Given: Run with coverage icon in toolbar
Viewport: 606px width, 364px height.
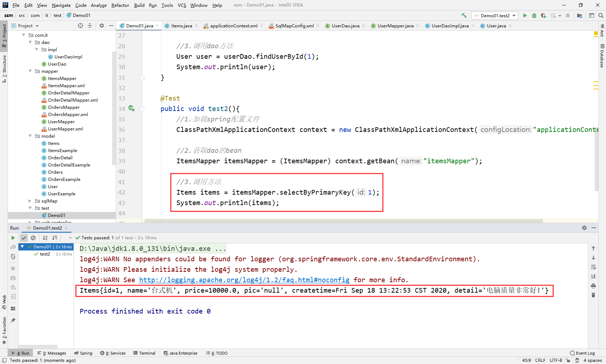Looking at the screenshot, I should tap(544, 15).
